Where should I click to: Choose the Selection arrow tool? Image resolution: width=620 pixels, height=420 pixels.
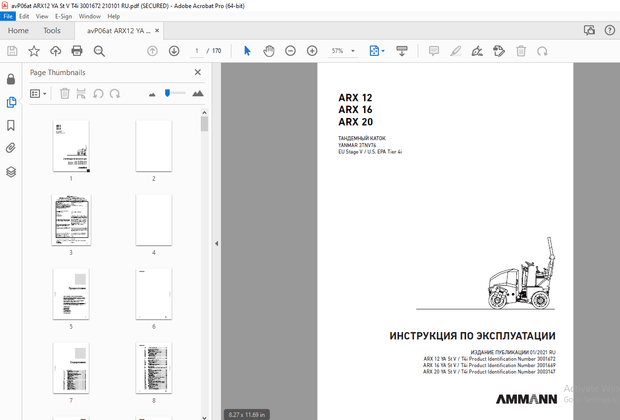coord(248,51)
